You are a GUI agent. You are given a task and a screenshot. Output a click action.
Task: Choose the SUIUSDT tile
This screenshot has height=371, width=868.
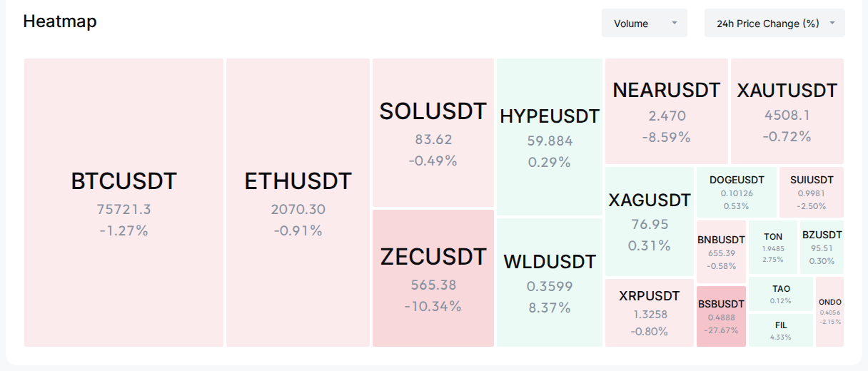(812, 193)
